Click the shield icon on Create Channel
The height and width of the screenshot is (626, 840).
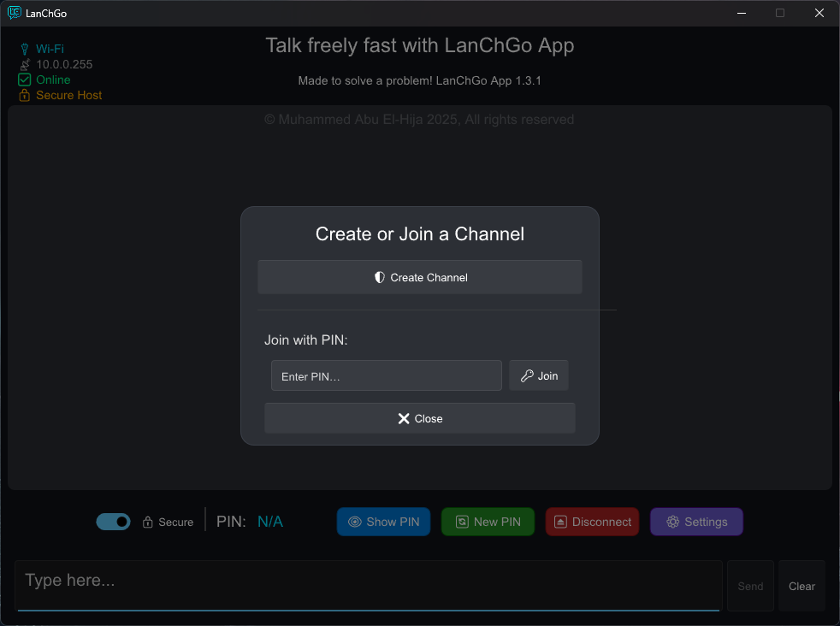point(380,277)
